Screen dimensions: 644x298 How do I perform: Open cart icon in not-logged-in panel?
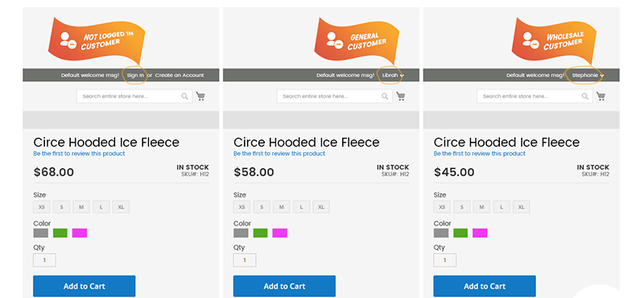click(x=200, y=96)
